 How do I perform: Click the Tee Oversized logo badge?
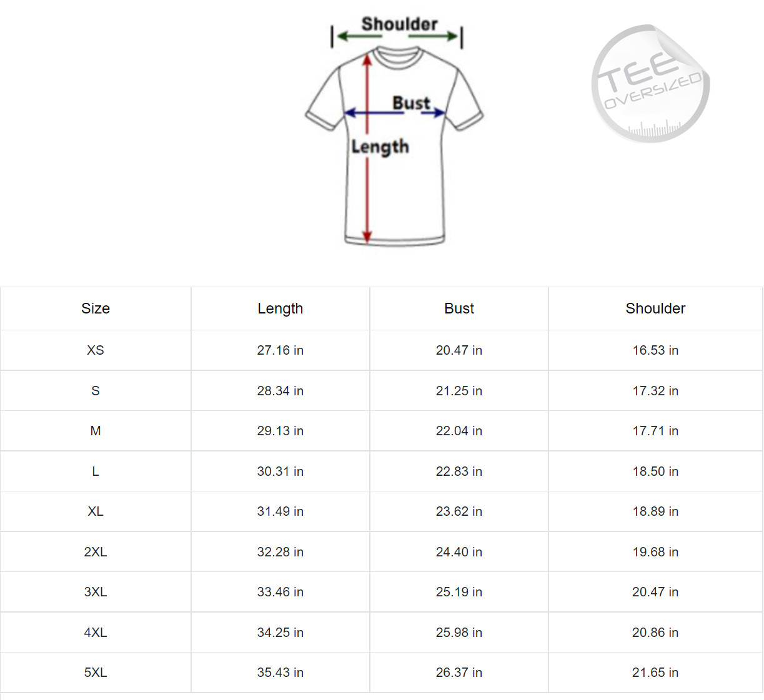click(x=650, y=84)
